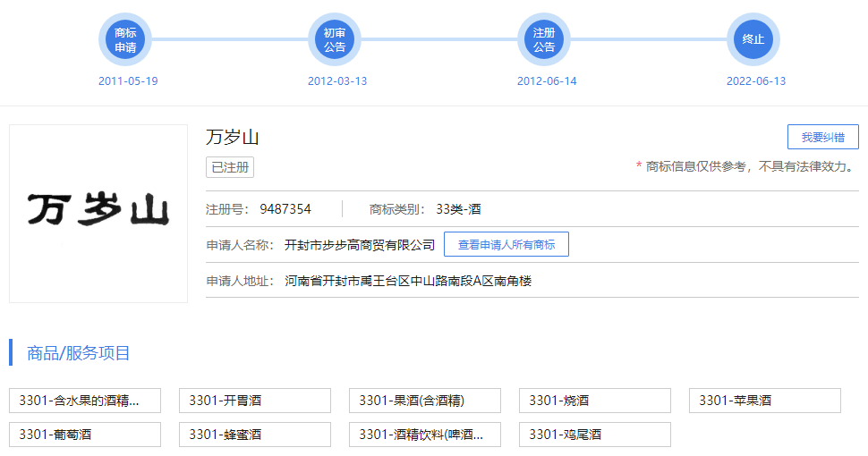Click the 已注册 status tag

tap(230, 167)
